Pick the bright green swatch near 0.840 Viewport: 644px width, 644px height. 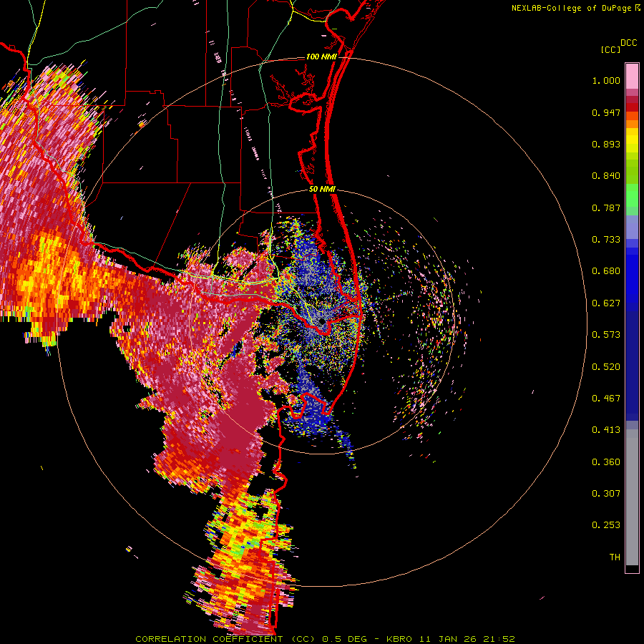tap(632, 195)
